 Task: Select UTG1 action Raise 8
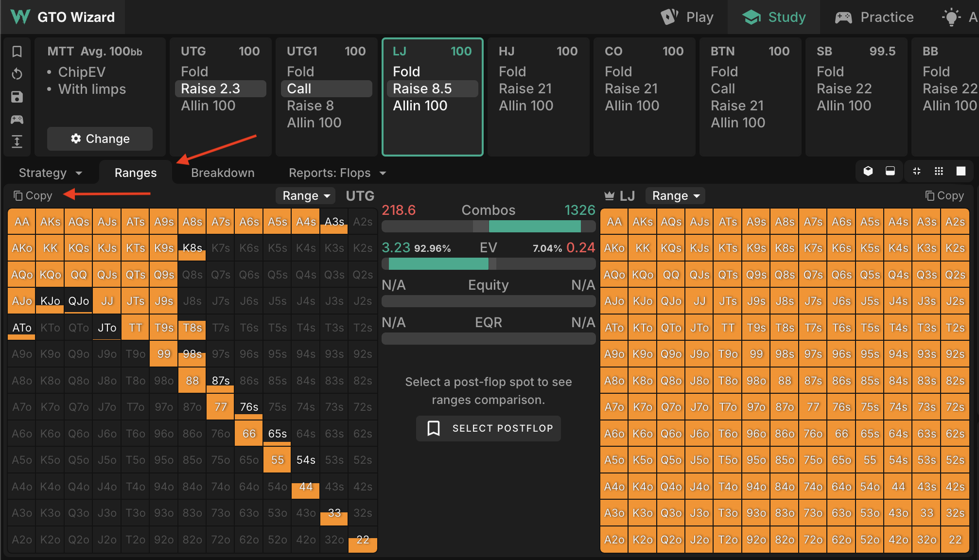(310, 106)
